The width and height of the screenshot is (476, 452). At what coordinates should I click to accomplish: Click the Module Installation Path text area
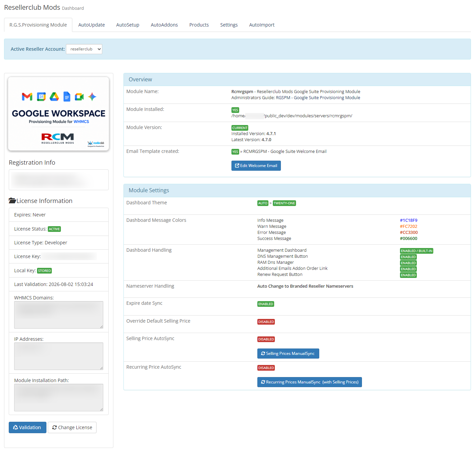[59, 398]
